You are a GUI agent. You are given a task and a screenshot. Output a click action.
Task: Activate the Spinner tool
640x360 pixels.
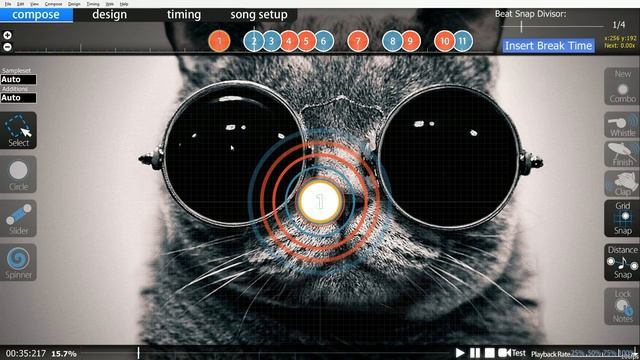[x=18, y=262]
